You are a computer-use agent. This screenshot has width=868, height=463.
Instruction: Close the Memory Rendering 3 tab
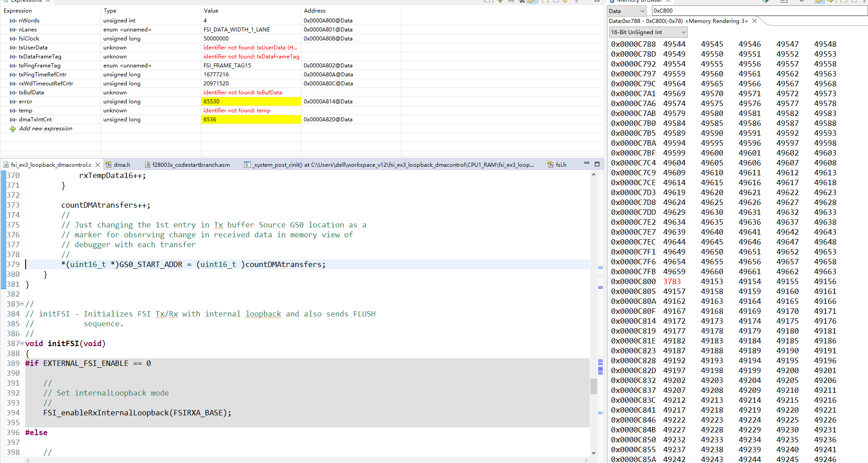(755, 21)
